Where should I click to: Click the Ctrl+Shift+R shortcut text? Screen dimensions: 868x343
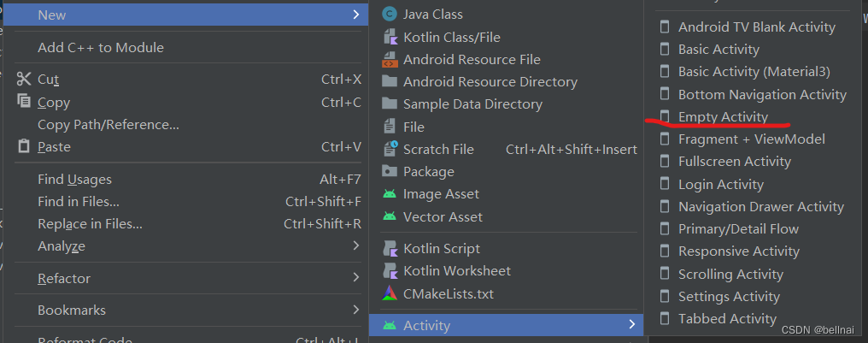tap(323, 224)
